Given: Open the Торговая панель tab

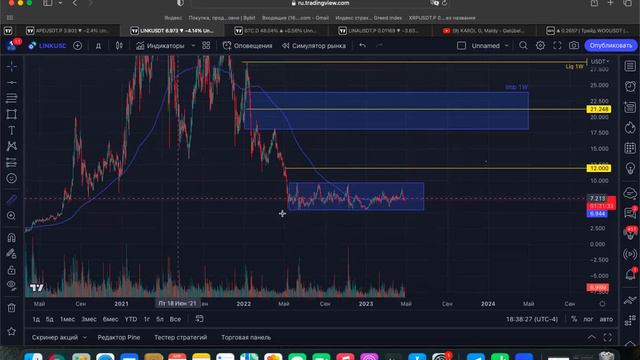Looking at the screenshot, I should tap(246, 338).
